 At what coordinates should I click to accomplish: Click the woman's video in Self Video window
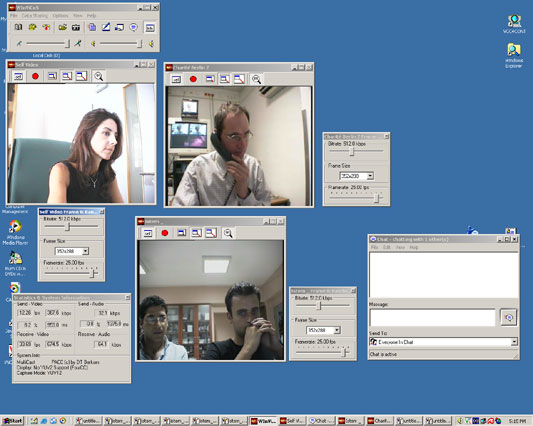81,143
